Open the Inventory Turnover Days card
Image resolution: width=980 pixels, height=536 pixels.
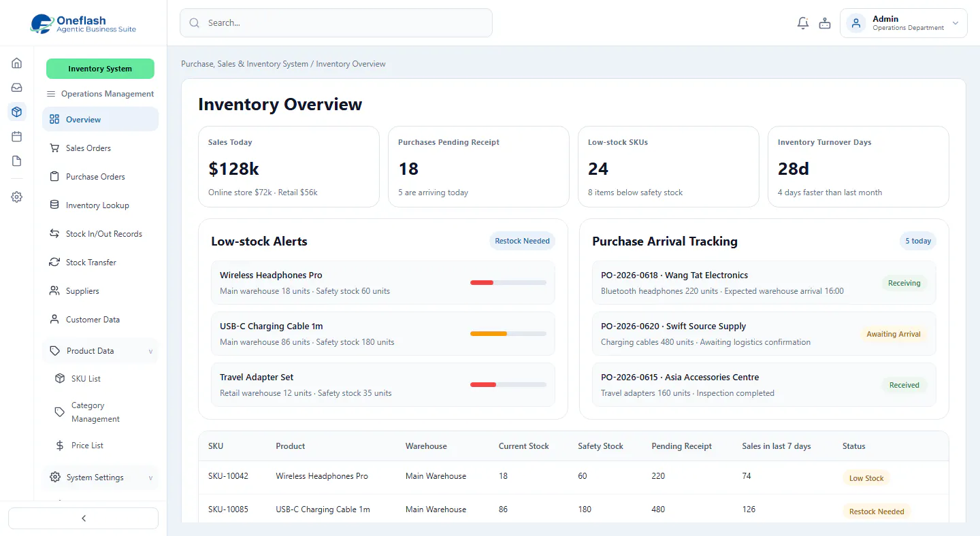click(858, 167)
